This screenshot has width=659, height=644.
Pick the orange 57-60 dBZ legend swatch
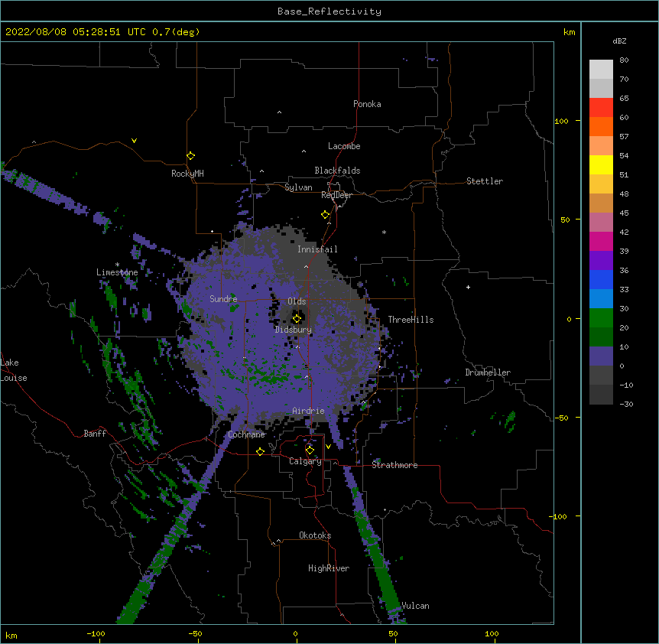601,127
